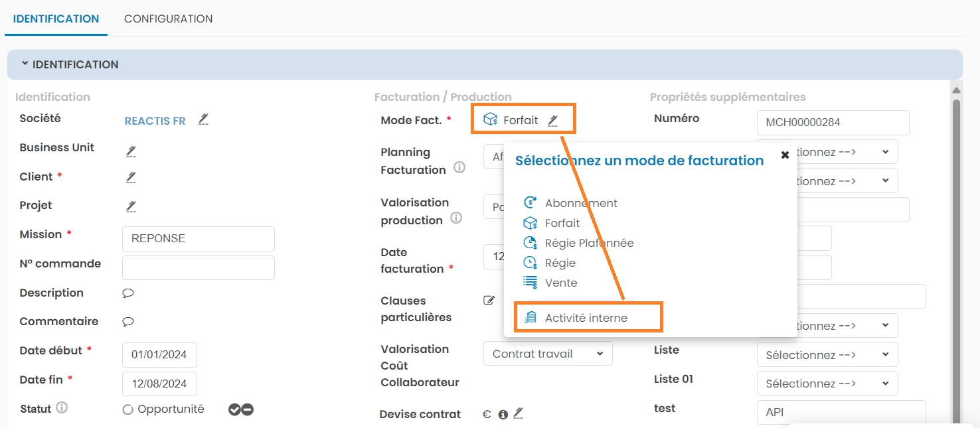Click the edit pencil next to Société
The height and width of the screenshot is (430, 980).
point(204,120)
